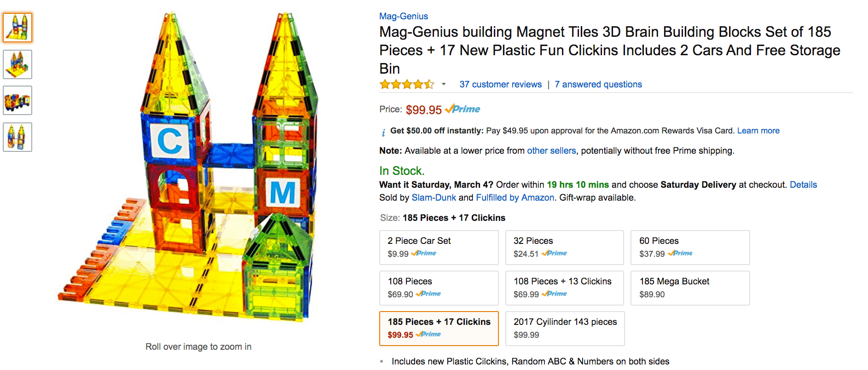Open the 37 customer reviews link
Screen dimensions: 868x370
[x=500, y=84]
